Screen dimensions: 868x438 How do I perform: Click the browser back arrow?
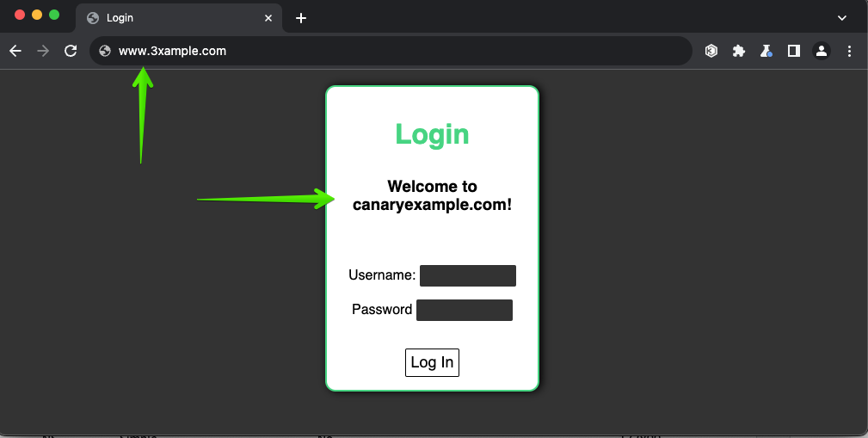15,51
